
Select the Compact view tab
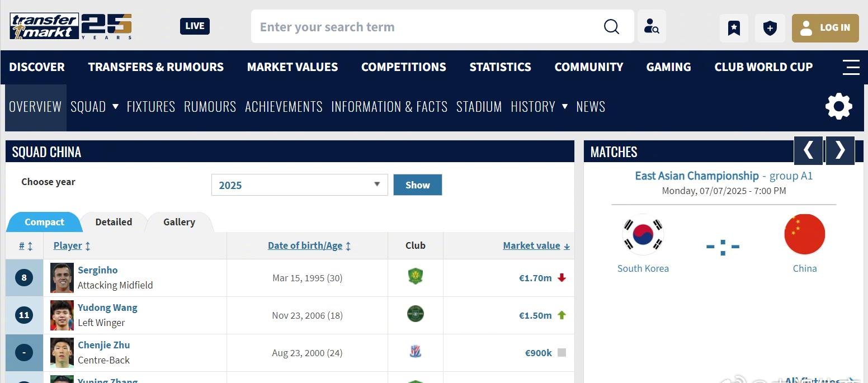point(44,222)
